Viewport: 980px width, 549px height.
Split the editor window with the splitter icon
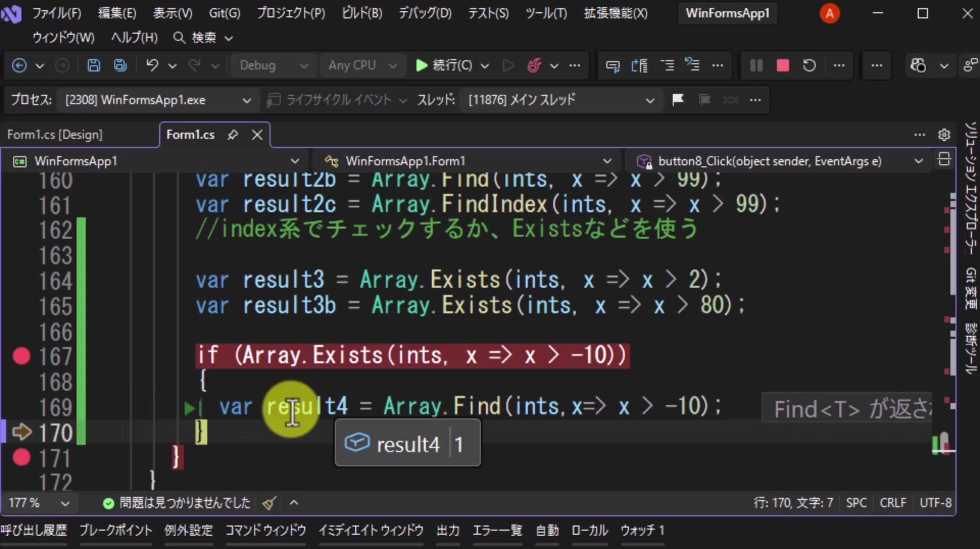click(944, 160)
